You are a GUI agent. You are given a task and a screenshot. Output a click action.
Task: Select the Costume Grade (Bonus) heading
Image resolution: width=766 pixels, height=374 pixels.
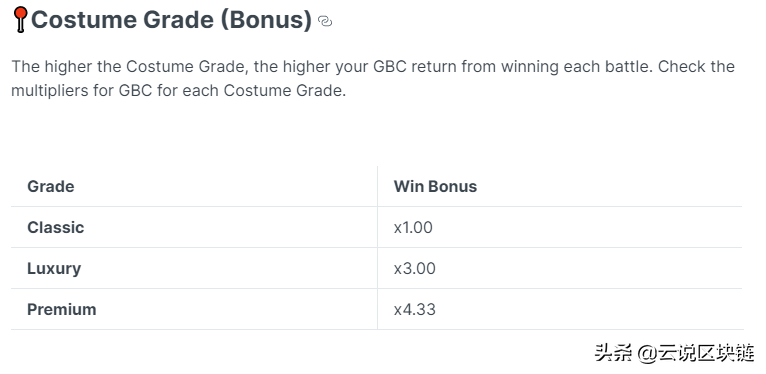click(171, 20)
